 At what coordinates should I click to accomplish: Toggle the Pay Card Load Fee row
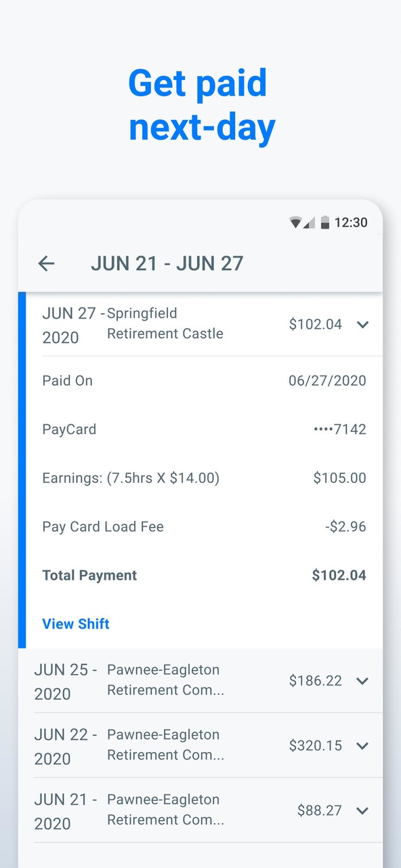click(x=103, y=526)
